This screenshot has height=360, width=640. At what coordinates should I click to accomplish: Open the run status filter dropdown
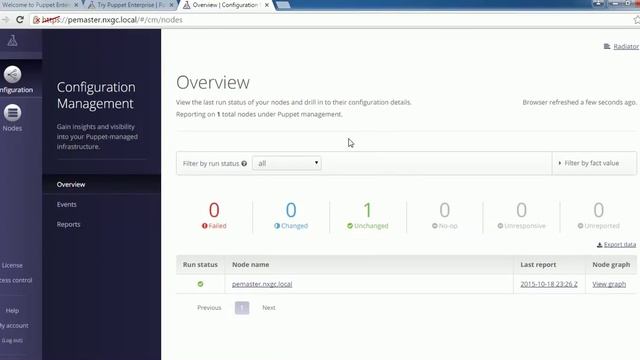(287, 163)
